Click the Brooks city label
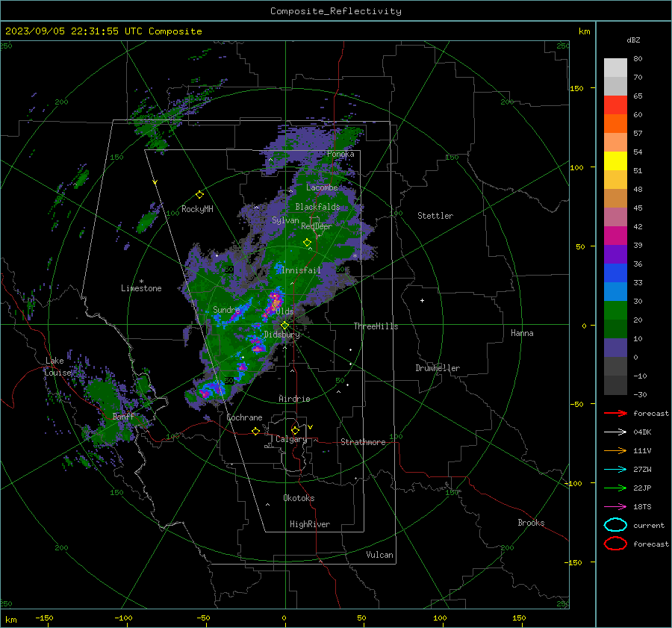Viewport: 672px width, 628px height. click(x=531, y=523)
